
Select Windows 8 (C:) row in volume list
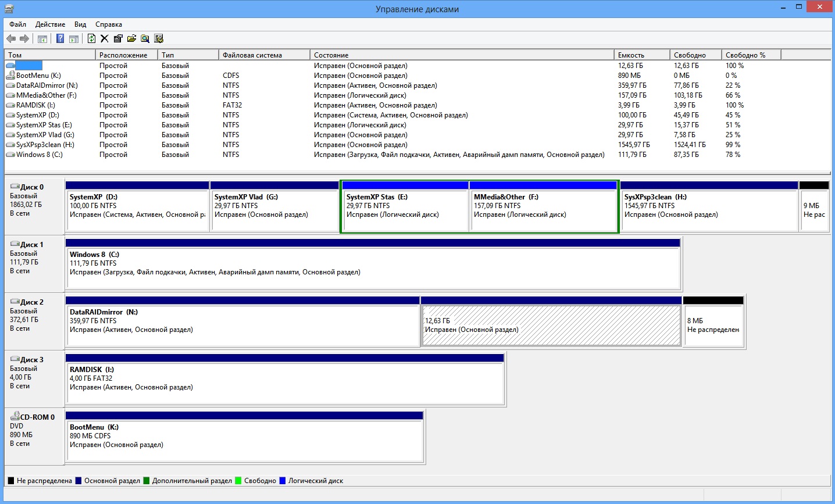[x=39, y=155]
